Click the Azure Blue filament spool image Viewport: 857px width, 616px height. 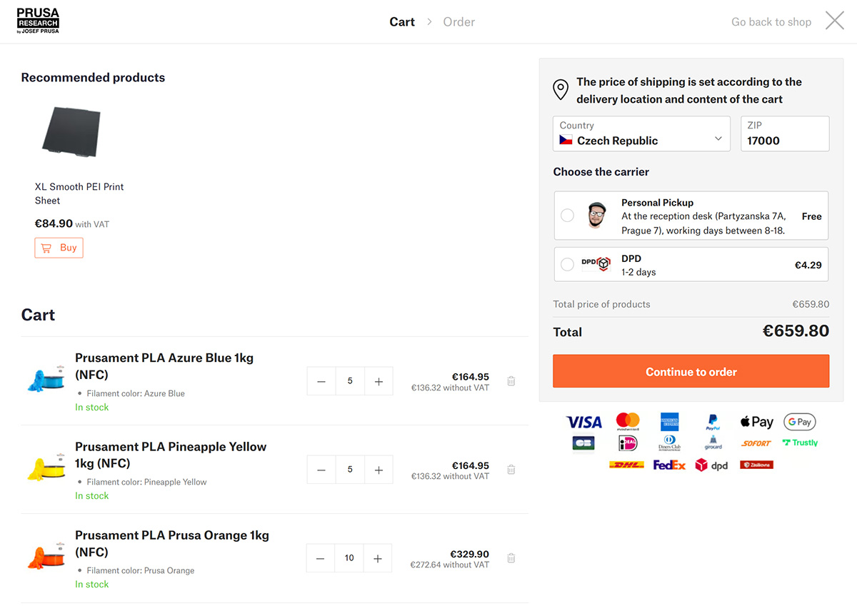pos(46,381)
